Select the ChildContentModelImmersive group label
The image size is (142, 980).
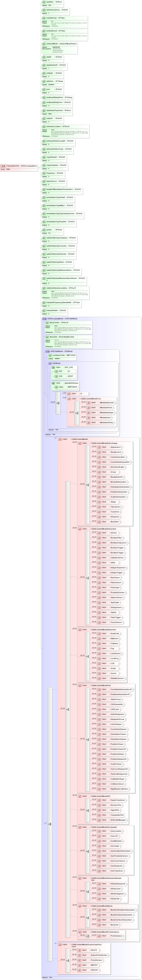tap(103, 630)
